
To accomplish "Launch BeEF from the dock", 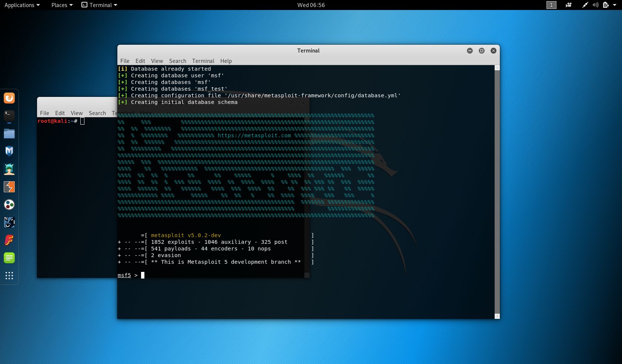I will click(x=9, y=222).
